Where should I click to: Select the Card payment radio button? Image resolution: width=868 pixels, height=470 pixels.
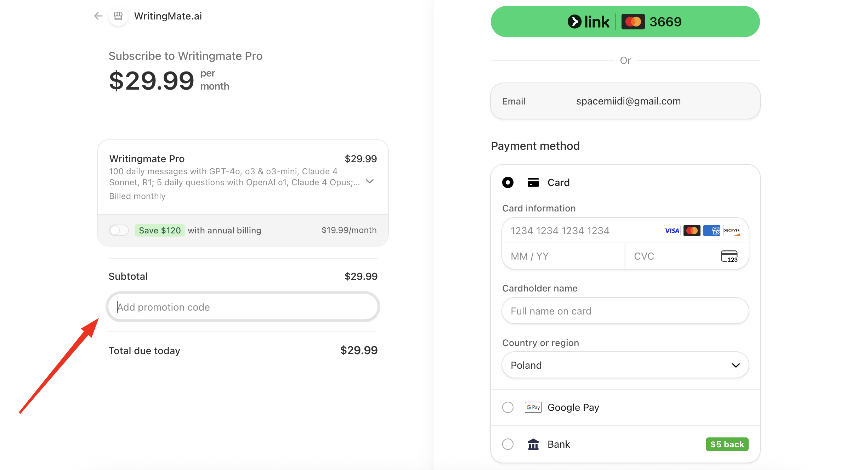click(x=508, y=182)
